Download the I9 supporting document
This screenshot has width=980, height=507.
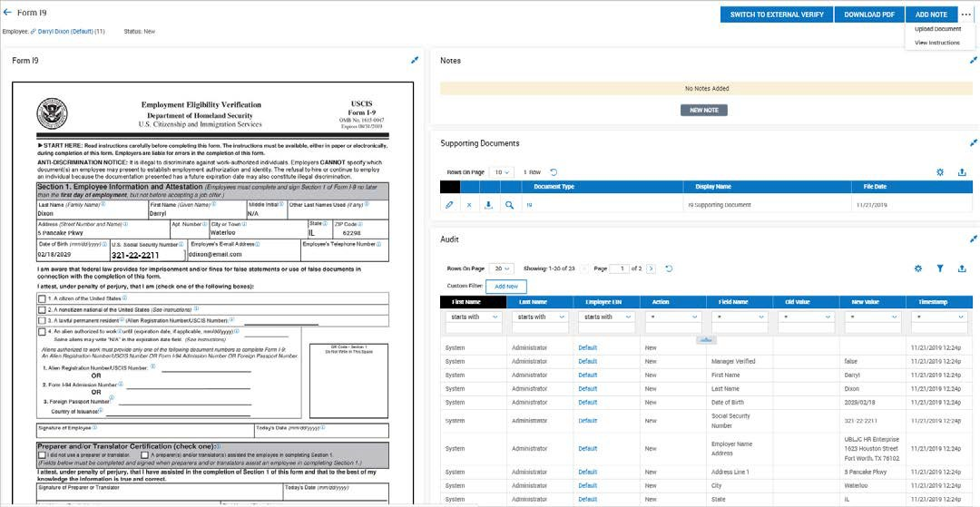pyautogui.click(x=489, y=205)
